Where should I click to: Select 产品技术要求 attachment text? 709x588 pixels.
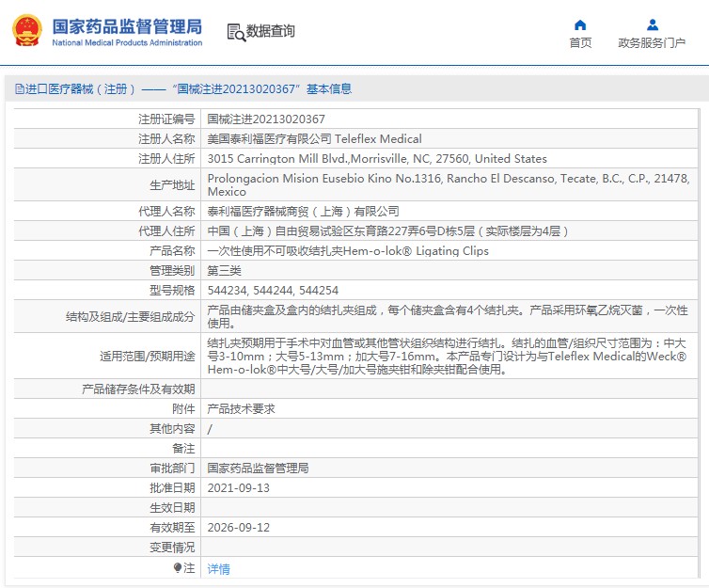pos(241,409)
